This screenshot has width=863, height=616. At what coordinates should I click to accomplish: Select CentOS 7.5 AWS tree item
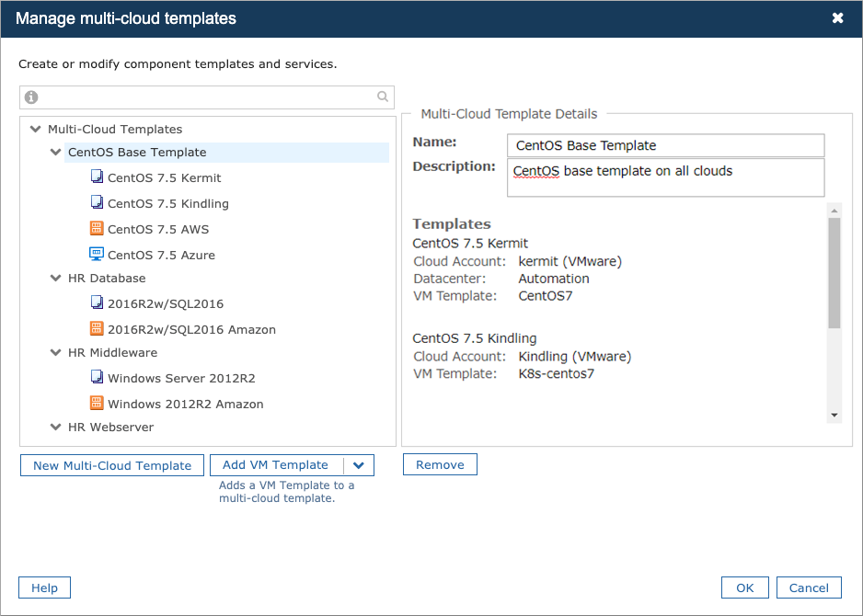point(158,229)
